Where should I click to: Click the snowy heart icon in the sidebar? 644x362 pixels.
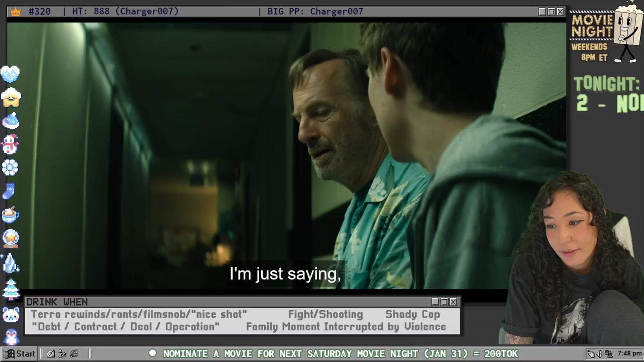click(x=10, y=74)
